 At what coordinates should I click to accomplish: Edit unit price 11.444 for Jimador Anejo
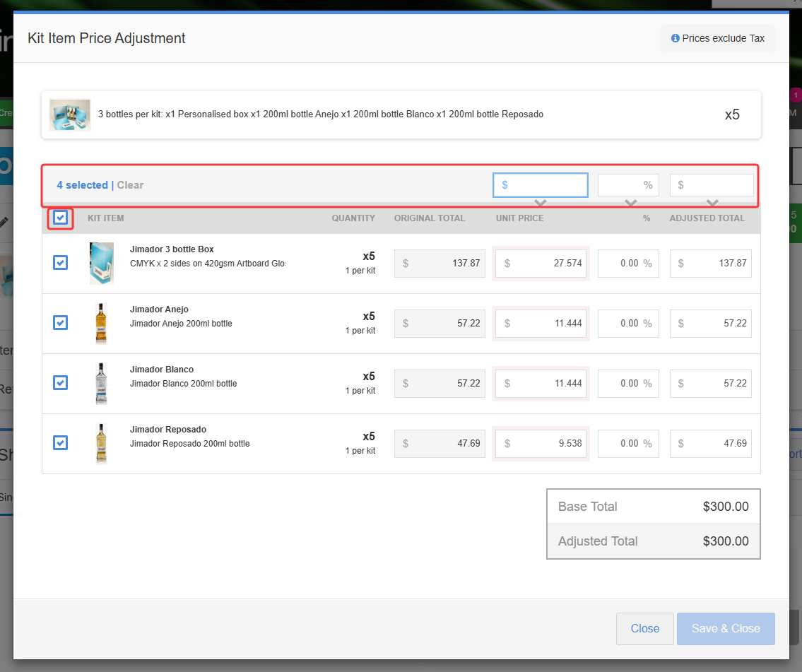541,323
